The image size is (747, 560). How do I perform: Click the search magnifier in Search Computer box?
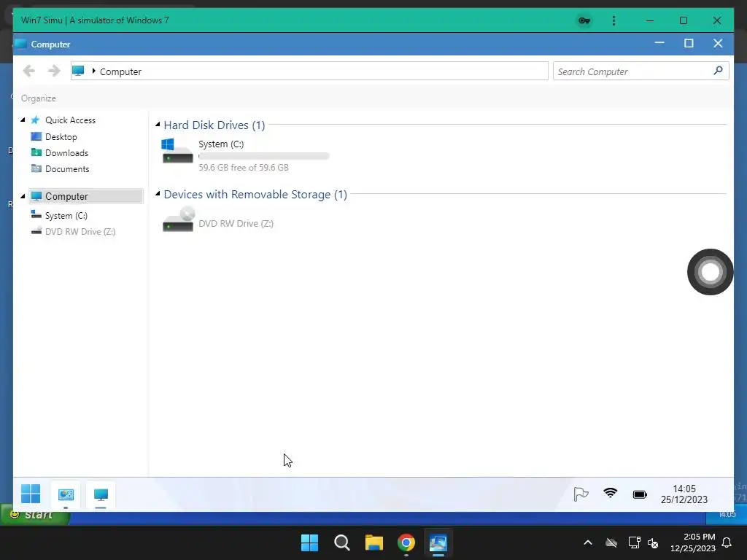(x=718, y=71)
